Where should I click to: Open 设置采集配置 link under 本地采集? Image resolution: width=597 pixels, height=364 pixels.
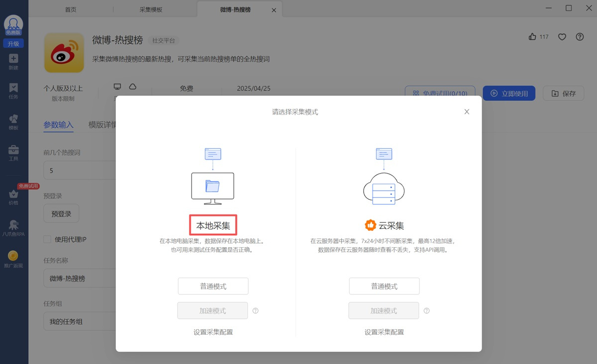213,332
